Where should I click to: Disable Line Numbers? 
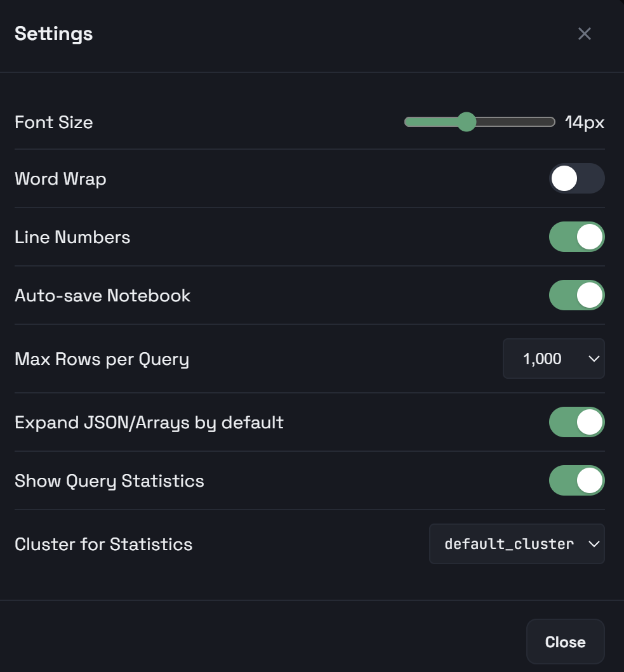click(x=576, y=237)
